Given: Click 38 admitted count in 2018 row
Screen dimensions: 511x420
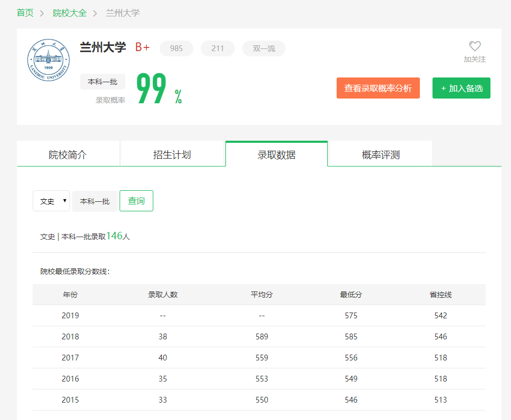Looking at the screenshot, I should pyautogui.click(x=163, y=337).
